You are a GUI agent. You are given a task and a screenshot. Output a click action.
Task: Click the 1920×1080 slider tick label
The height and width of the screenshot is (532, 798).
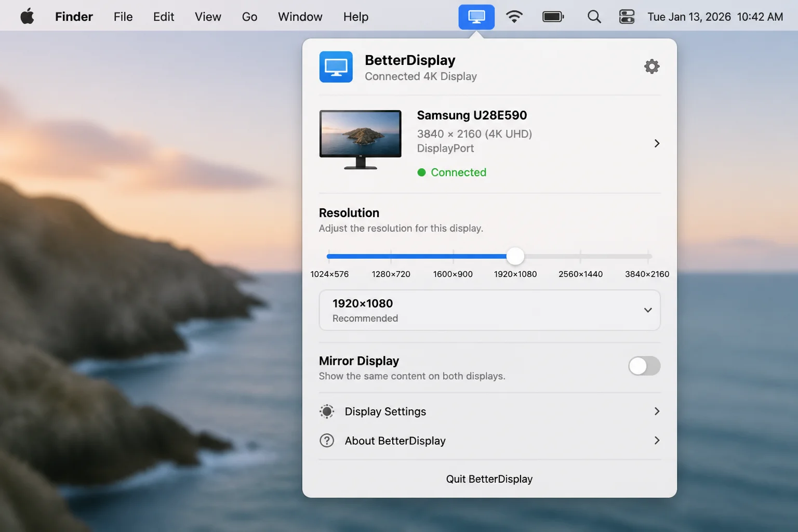click(x=515, y=274)
